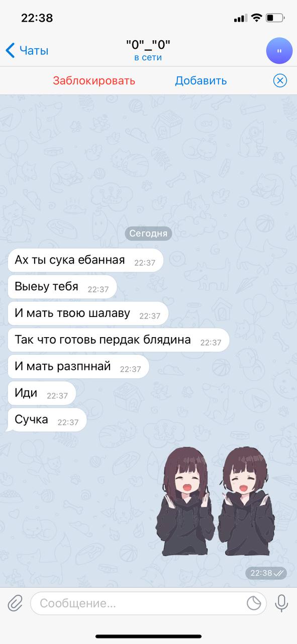Tap the battery indicator in status bar
This screenshot has width=297, height=644.
[274, 18]
